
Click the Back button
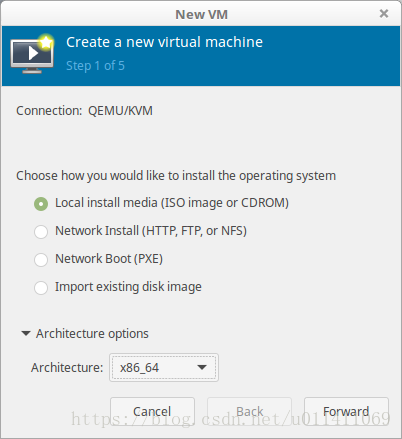249,411
